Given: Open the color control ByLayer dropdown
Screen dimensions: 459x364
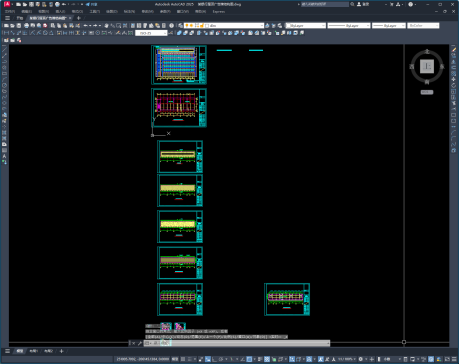Looking at the screenshot, I should point(306,26).
